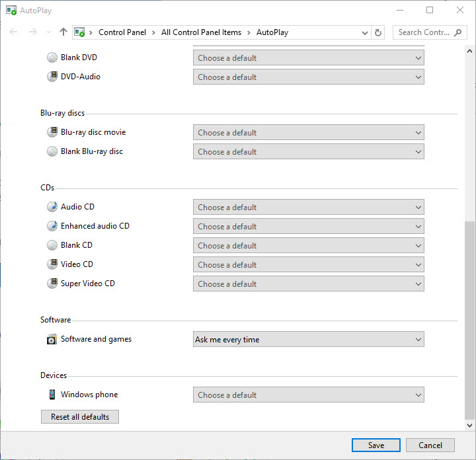Go to All Control Panel Items breadcrumb

click(x=201, y=32)
